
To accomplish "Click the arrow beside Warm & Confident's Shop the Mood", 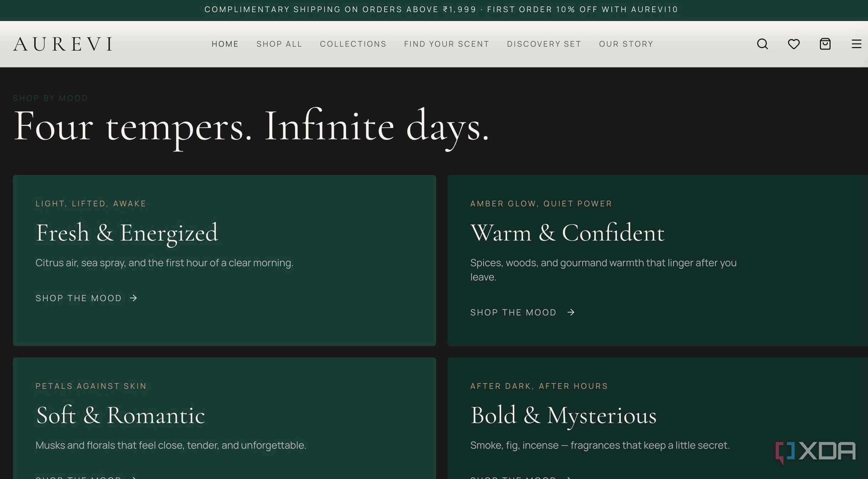I will [x=571, y=312].
